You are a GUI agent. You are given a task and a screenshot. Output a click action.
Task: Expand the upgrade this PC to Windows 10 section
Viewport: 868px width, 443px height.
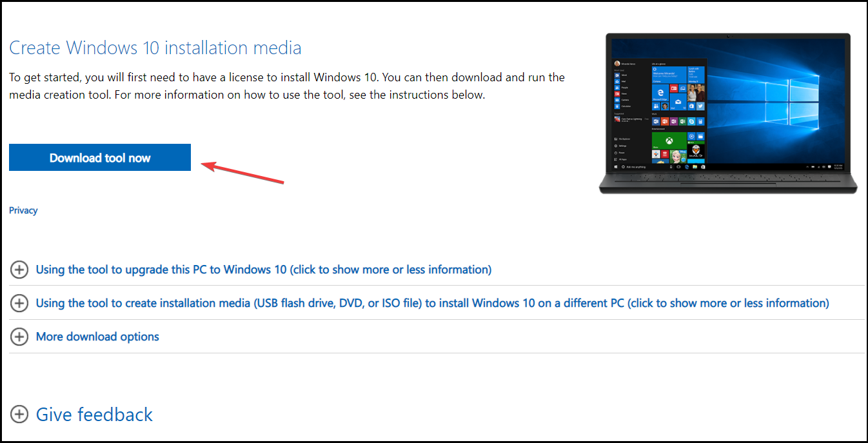[263, 270]
